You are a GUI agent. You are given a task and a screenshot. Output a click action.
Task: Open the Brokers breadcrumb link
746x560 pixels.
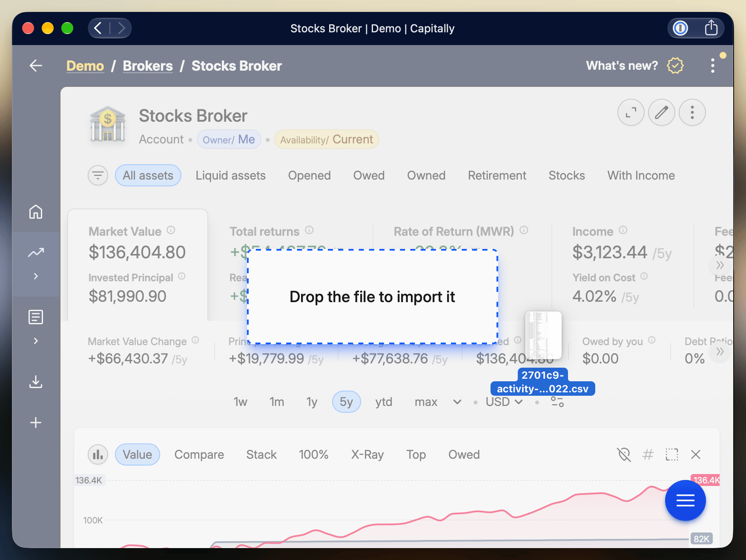tap(148, 66)
